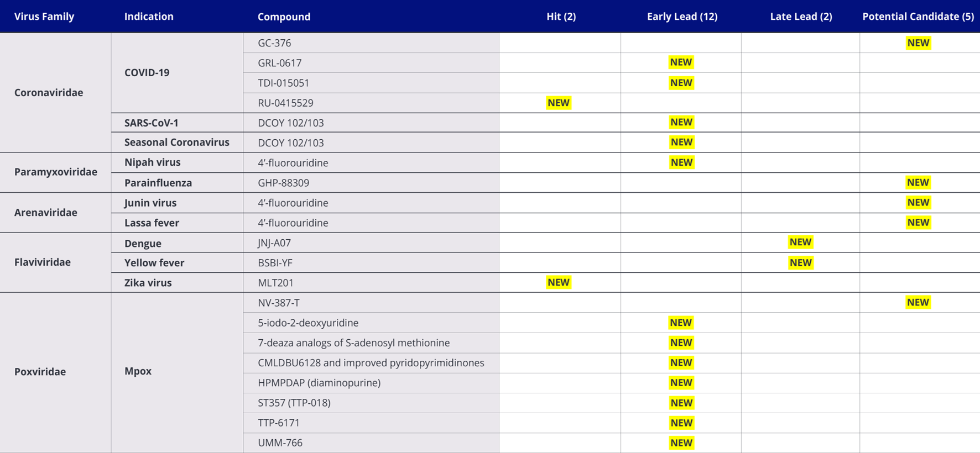Select the UMM-766 compound name

(x=280, y=443)
